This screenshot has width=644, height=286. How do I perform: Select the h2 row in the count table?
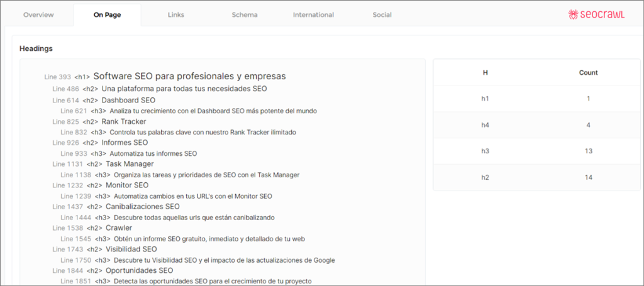click(536, 177)
